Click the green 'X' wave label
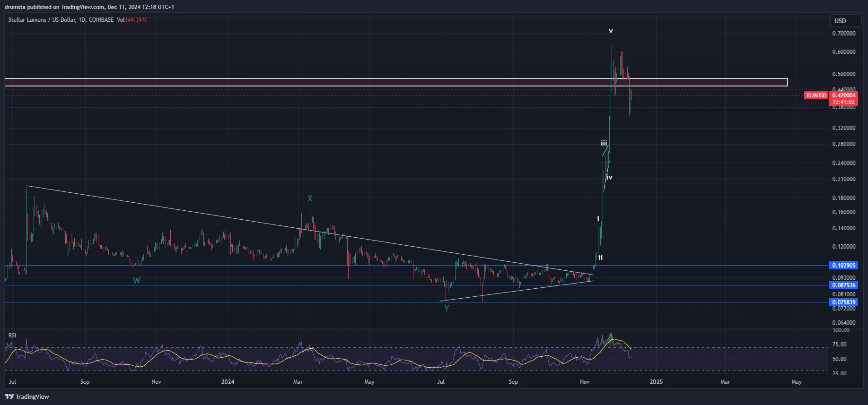Viewport: 868px width, 405px height. pos(310,198)
